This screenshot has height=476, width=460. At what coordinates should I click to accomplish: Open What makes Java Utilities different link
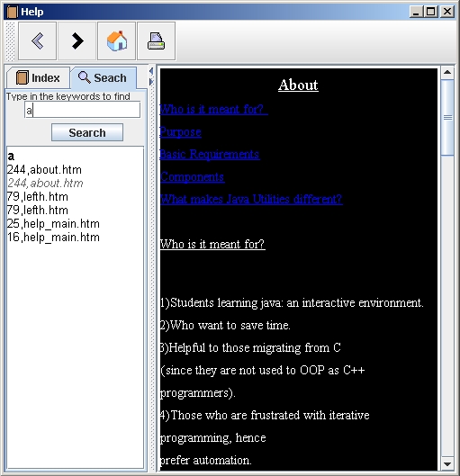251,199
